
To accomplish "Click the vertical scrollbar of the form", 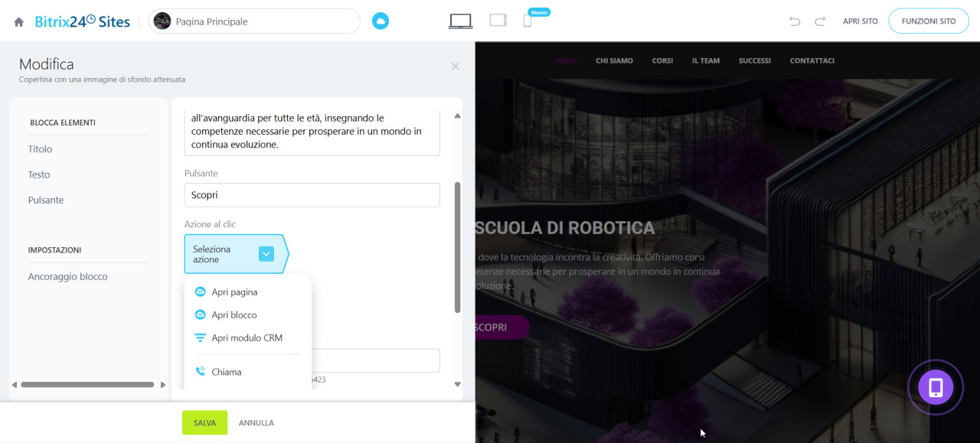I will (458, 247).
